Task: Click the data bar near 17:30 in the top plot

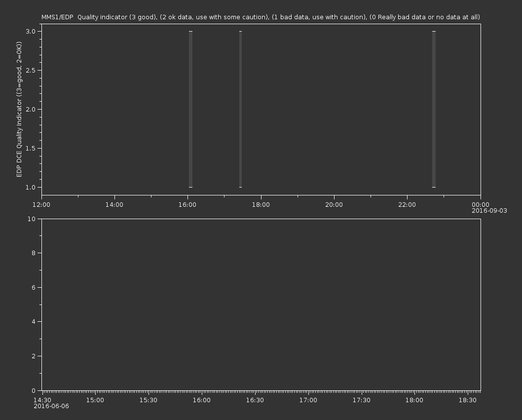Action: click(240, 109)
